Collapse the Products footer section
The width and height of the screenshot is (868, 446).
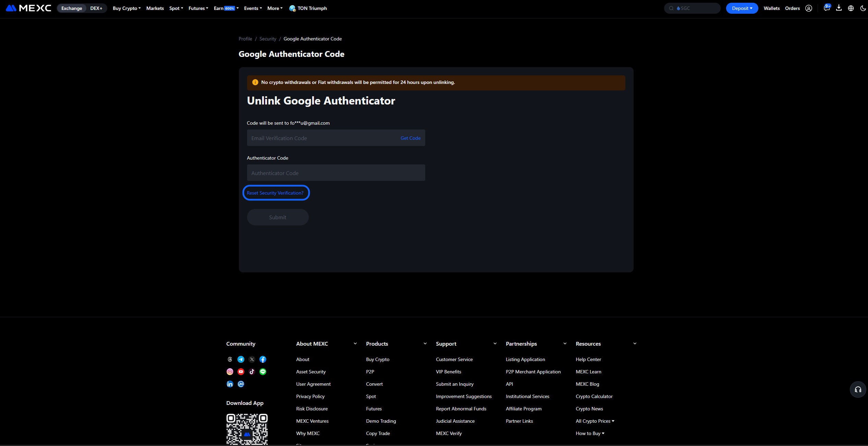tap(425, 344)
